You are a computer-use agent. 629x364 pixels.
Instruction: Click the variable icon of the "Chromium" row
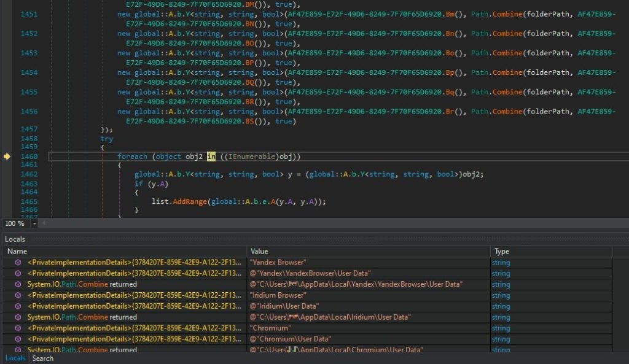click(x=18, y=328)
